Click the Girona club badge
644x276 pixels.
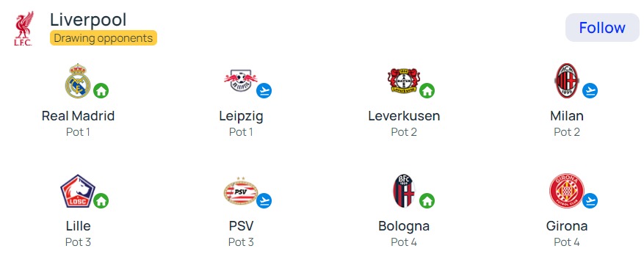[x=567, y=191]
